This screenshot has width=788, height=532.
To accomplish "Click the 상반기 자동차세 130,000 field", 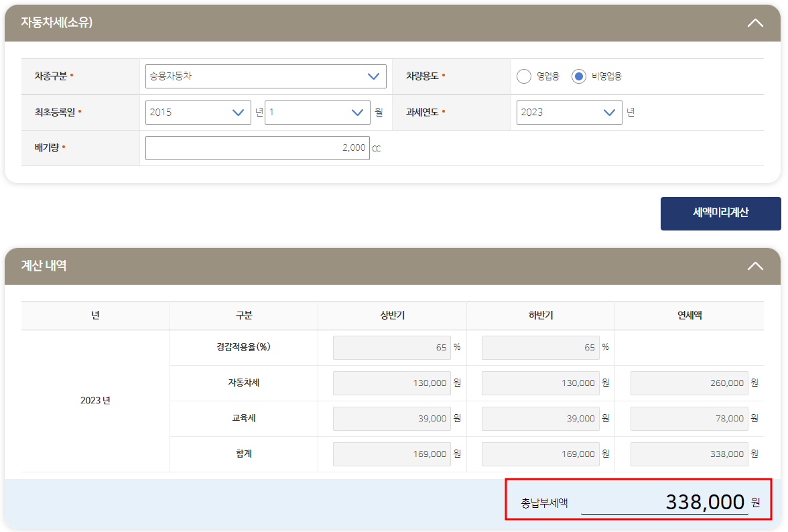I will (x=391, y=383).
